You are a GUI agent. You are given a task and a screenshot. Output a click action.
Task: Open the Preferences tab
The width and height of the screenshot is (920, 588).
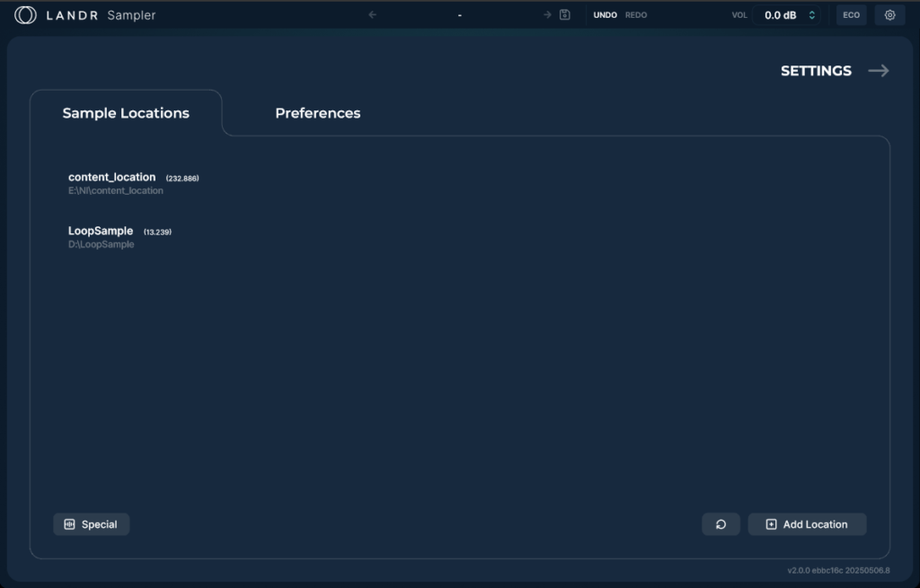tap(318, 113)
